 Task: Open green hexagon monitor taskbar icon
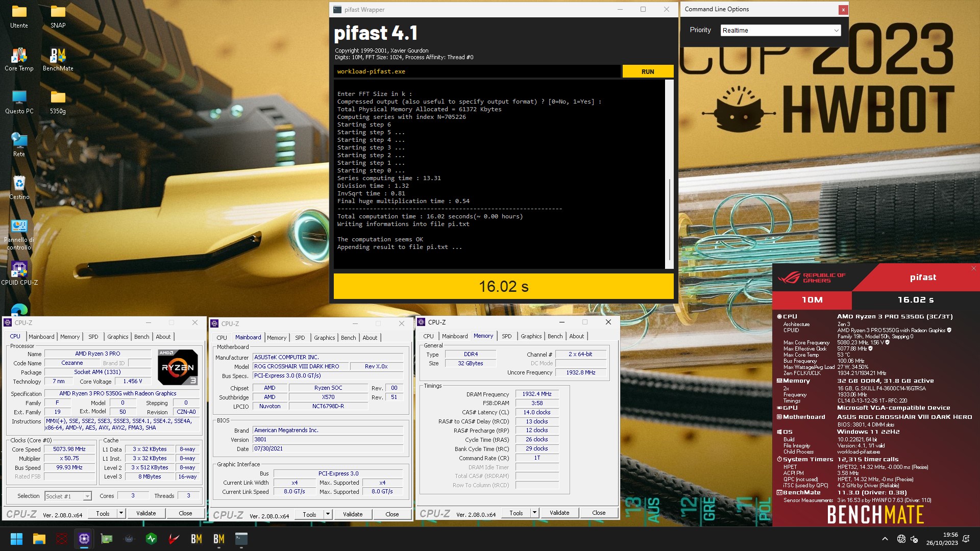pyautogui.click(x=152, y=539)
